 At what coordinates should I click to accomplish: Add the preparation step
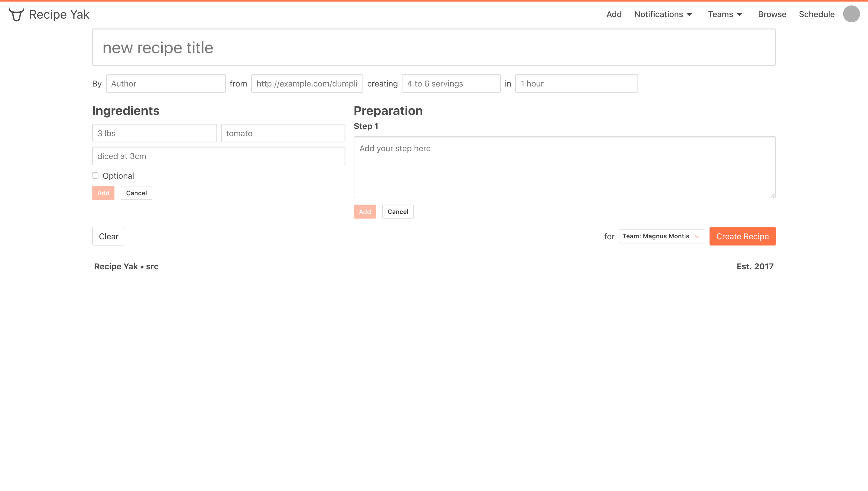pyautogui.click(x=365, y=211)
